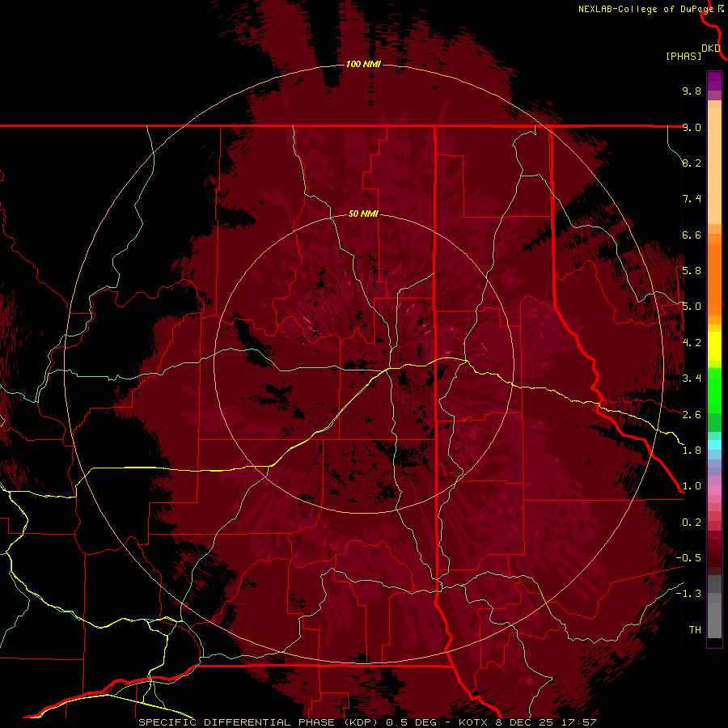Pick the orange band of the legend
This screenshot has width=728, height=728.
pyautogui.click(x=714, y=279)
